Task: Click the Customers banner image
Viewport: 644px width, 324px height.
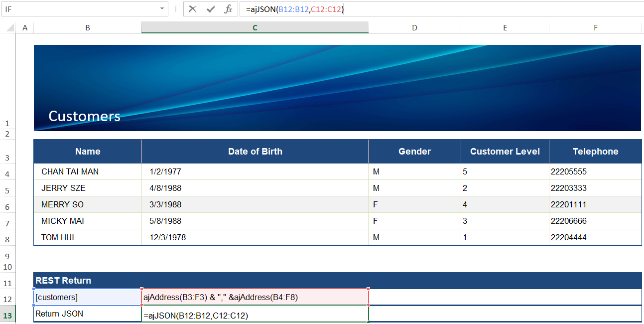Action: 337,88
